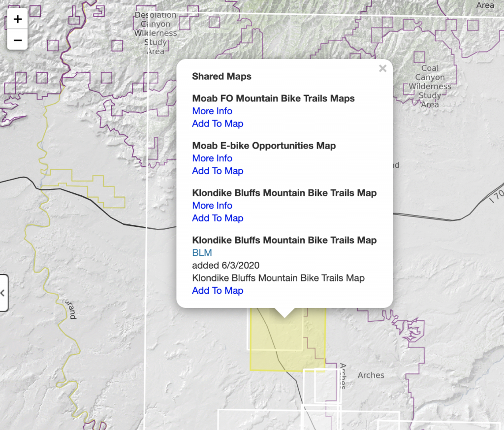This screenshot has height=430, width=504.
Task: Click the Grand river label on the map
Action: coord(71,310)
